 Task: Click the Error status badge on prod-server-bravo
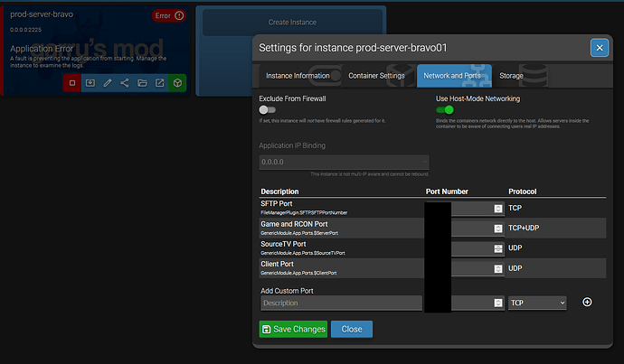point(169,15)
